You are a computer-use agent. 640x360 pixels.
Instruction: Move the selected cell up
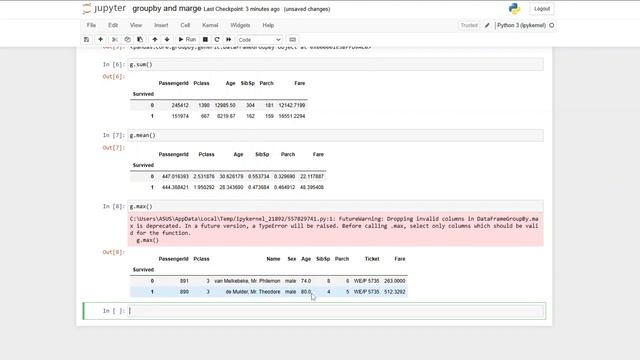pyautogui.click(x=155, y=40)
